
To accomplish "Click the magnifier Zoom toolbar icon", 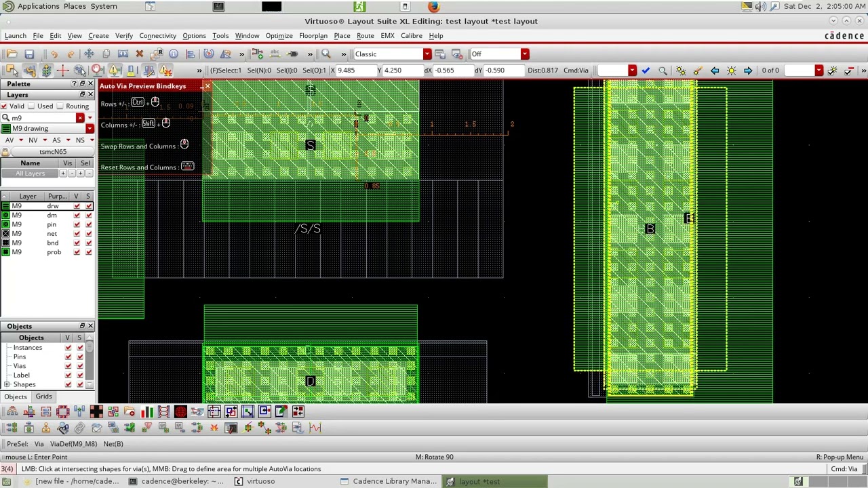I will tap(326, 54).
